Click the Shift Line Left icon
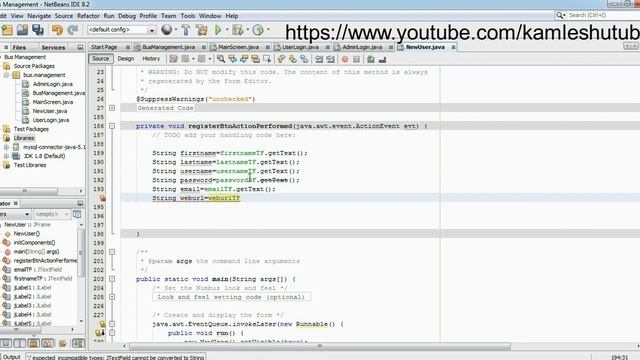 tap(319, 59)
